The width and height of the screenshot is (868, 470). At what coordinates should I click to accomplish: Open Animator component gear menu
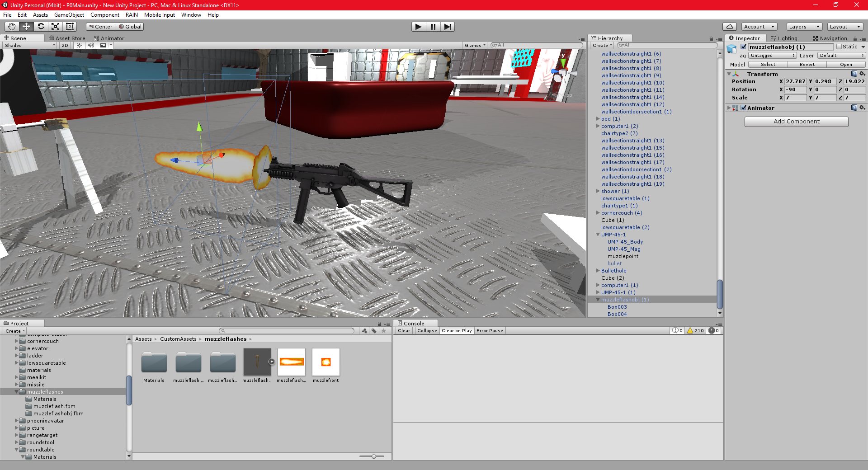coord(862,108)
